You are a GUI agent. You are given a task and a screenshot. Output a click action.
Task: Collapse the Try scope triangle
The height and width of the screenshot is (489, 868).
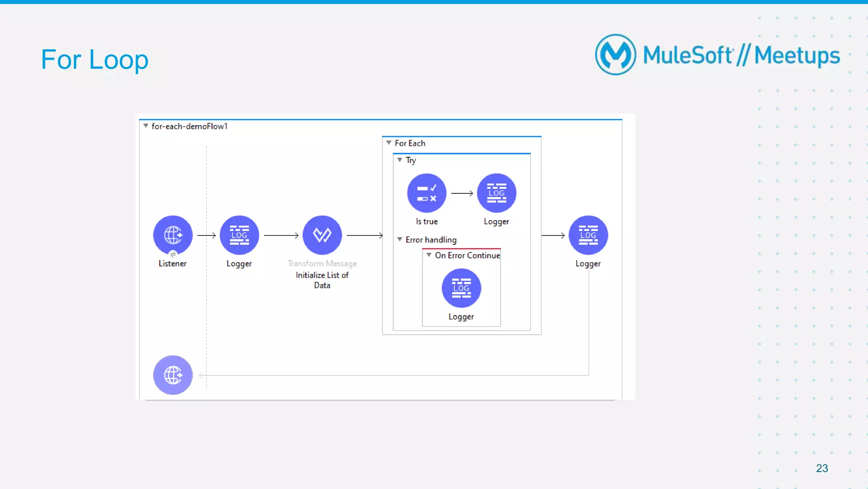400,160
